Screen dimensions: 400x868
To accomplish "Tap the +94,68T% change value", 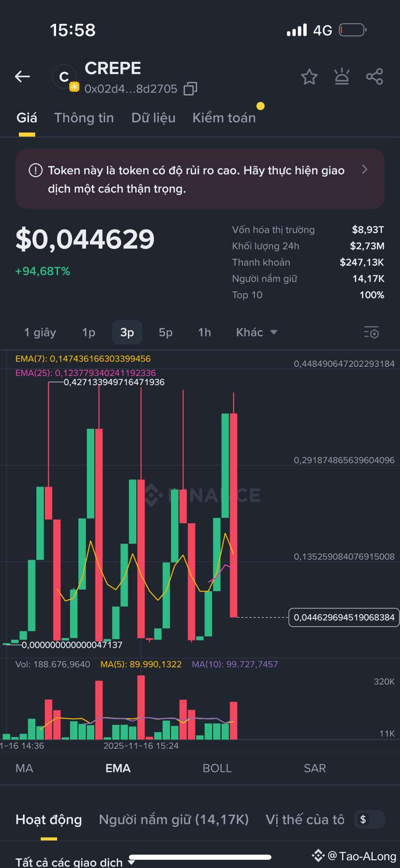I will (43, 271).
